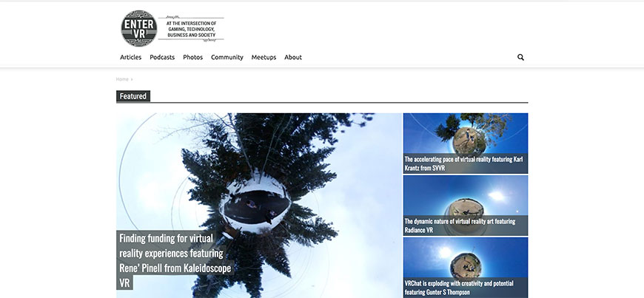Click the Home breadcrumb link
The height and width of the screenshot is (298, 644).
122,79
